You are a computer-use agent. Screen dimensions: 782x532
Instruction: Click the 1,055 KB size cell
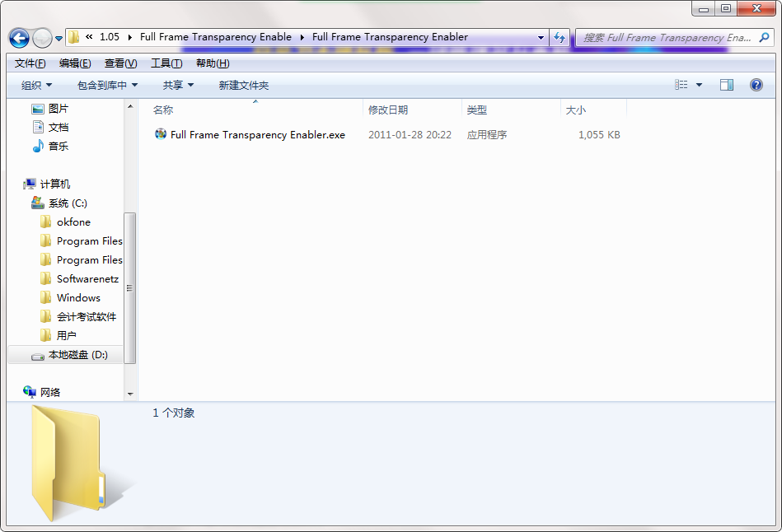(599, 134)
